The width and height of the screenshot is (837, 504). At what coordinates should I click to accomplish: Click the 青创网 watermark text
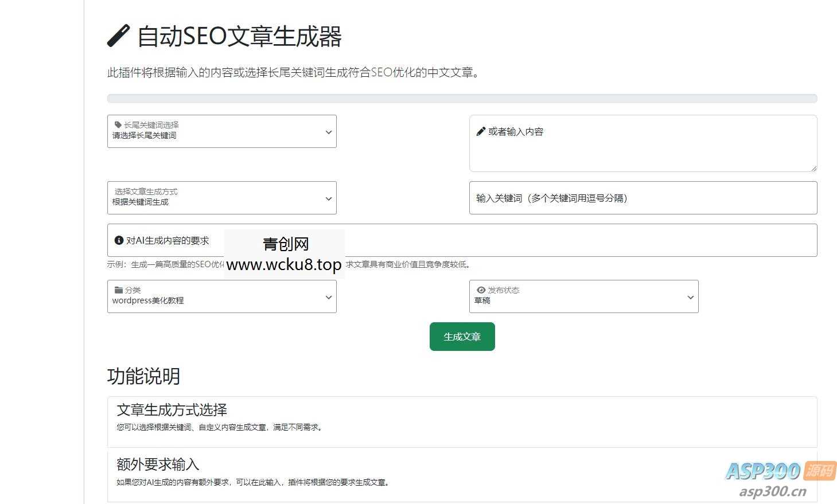285,244
